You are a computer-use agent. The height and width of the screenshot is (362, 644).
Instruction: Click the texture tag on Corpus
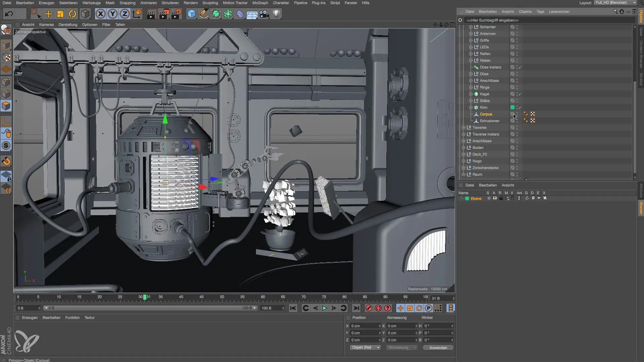point(533,114)
